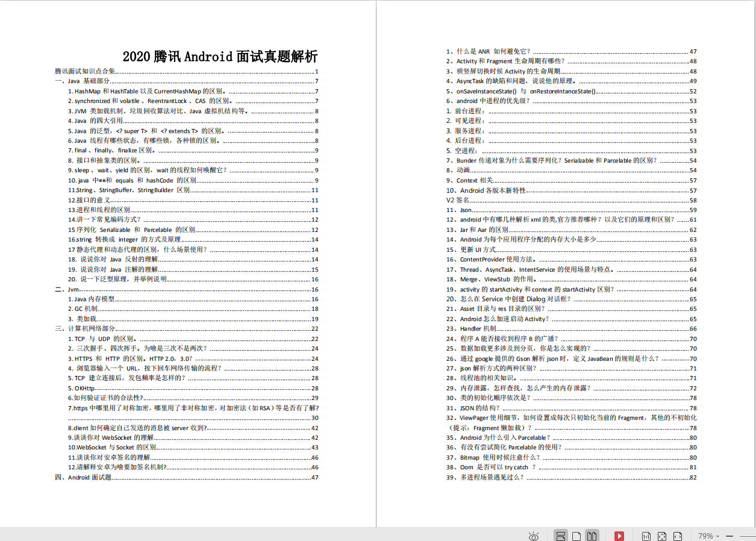Go to 'JVM 类加载机制、垃圾回收算法对比' entry
Image resolution: width=756 pixels, height=541 pixels.
193,111
